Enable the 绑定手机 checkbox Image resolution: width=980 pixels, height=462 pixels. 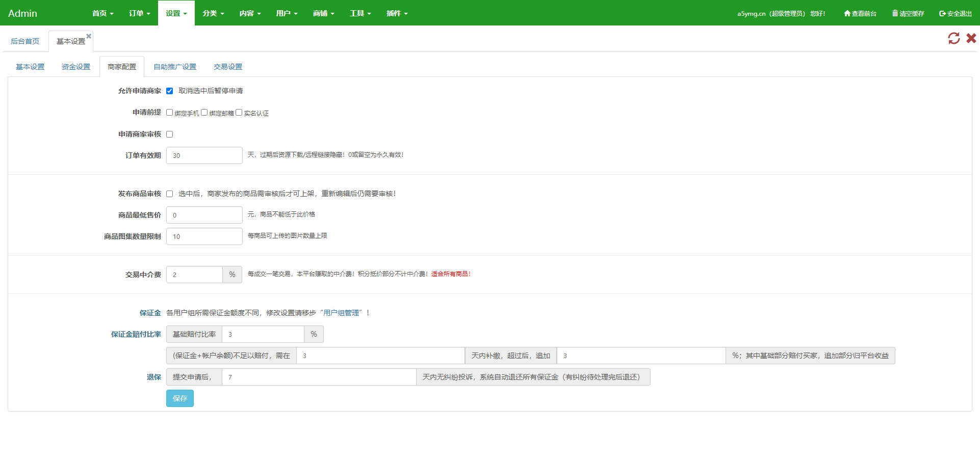pyautogui.click(x=170, y=113)
